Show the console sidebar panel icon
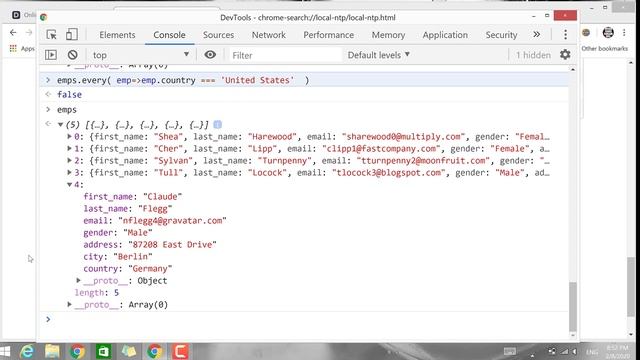Image resolution: width=640 pixels, height=360 pixels. pyautogui.click(x=51, y=55)
